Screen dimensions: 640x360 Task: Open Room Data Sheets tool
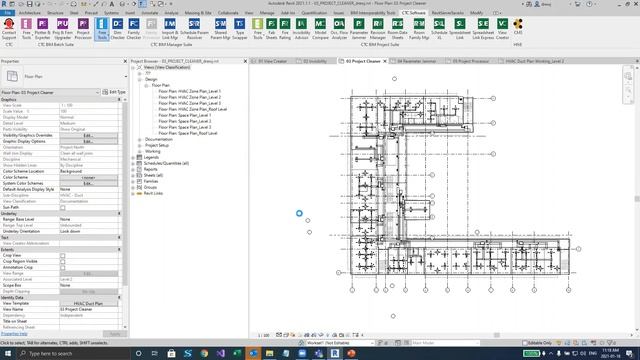pyautogui.click(x=397, y=29)
